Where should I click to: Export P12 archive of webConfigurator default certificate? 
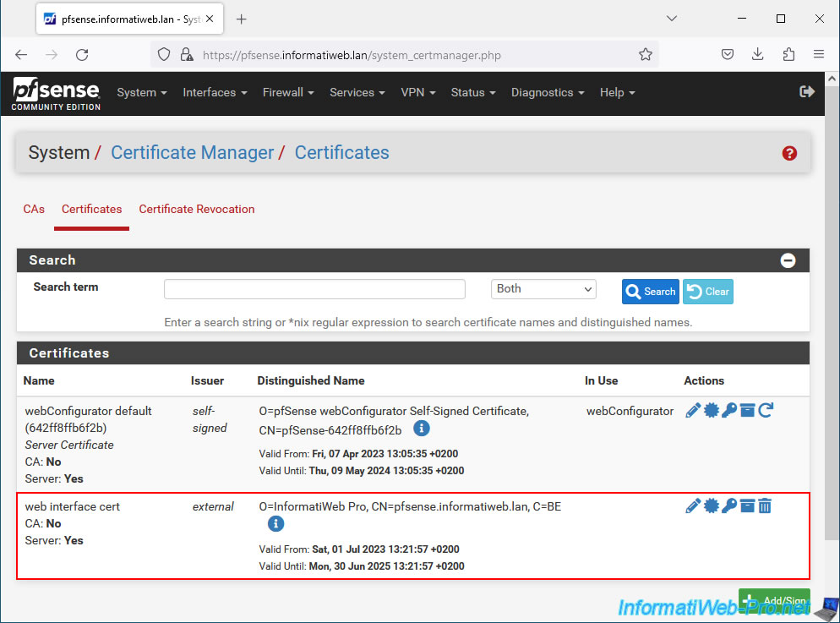click(x=747, y=410)
